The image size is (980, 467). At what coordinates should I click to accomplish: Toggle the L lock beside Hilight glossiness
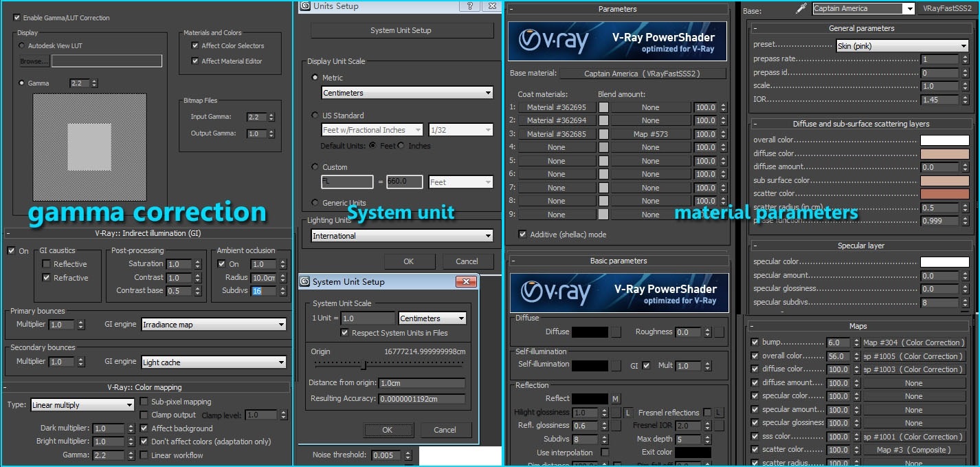[627, 413]
